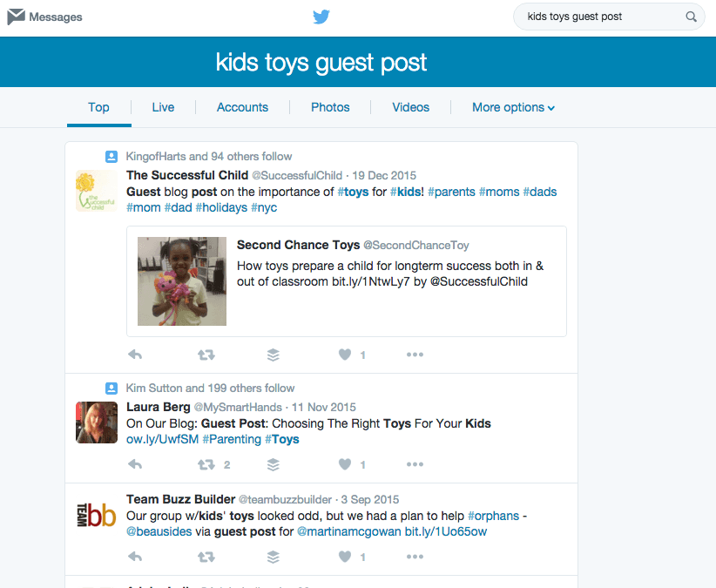Click the search magnifier icon
The height and width of the screenshot is (588, 716).
[x=691, y=17]
